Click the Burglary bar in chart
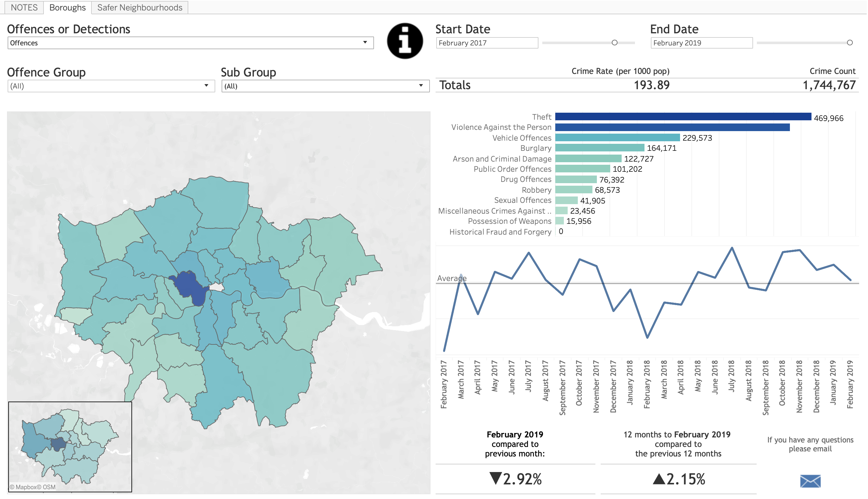 coord(600,148)
